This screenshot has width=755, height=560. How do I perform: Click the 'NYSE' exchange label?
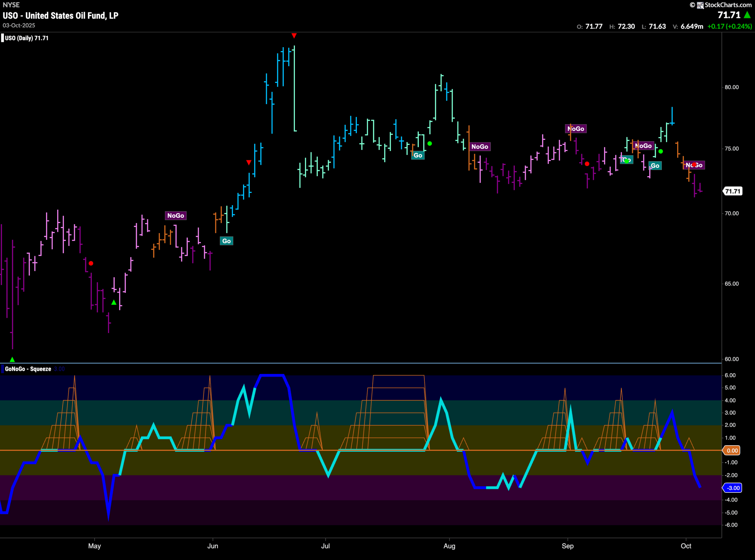point(11,5)
